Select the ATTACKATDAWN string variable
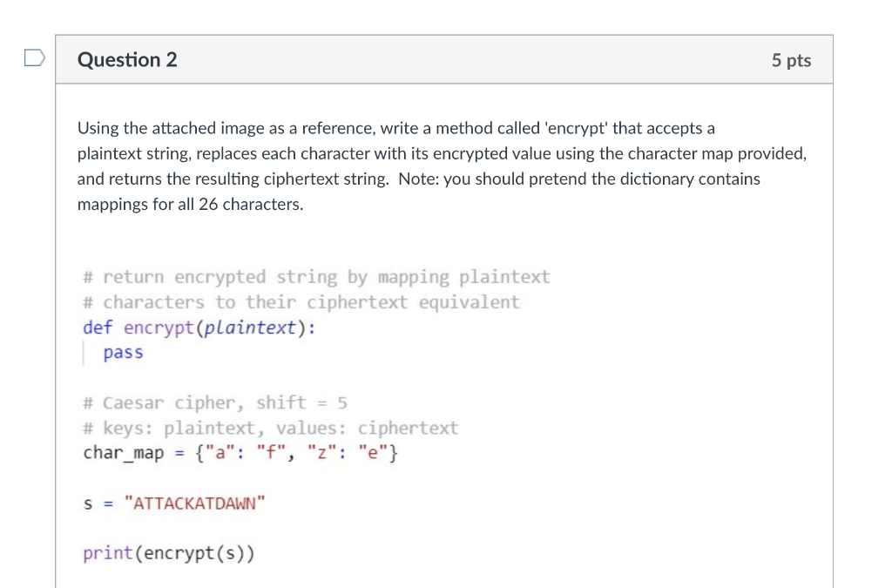This screenshot has height=588, width=892. tap(196, 502)
